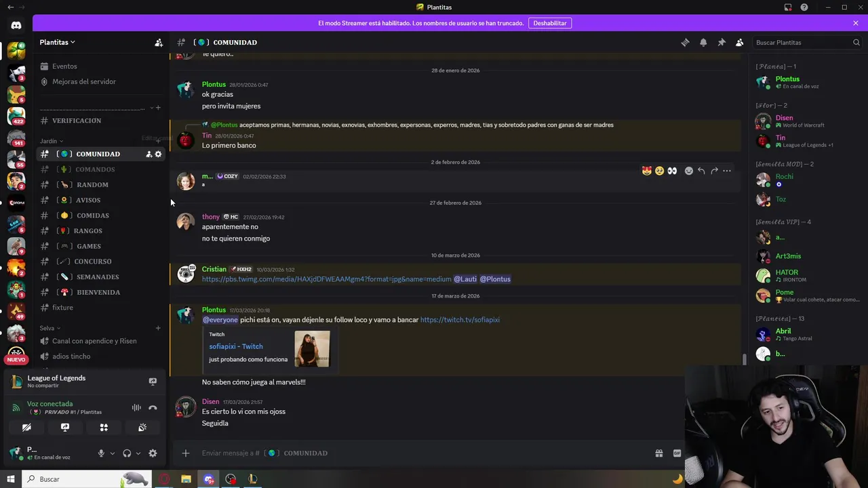The width and height of the screenshot is (868, 488).
Task: Turn on camera button in voice panel
Action: pyautogui.click(x=26, y=428)
